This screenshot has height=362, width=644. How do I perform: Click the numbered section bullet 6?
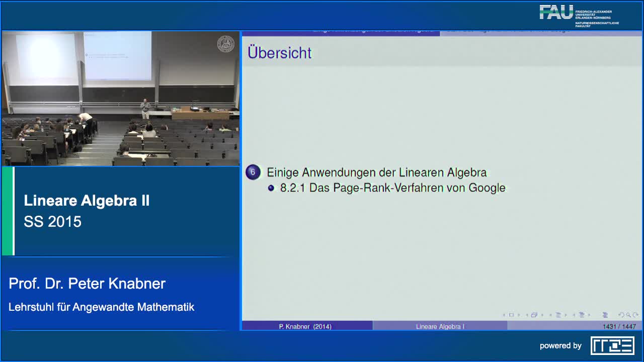tap(253, 172)
